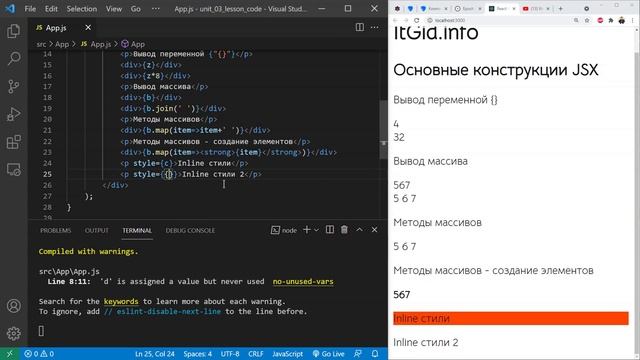The image size is (640, 360).
Task: Click the orange Inline стили paragraph
Action: (511, 318)
